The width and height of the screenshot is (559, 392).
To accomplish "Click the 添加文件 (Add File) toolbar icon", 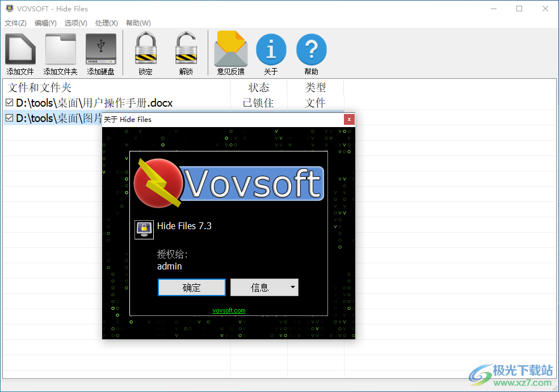I will click(x=20, y=49).
